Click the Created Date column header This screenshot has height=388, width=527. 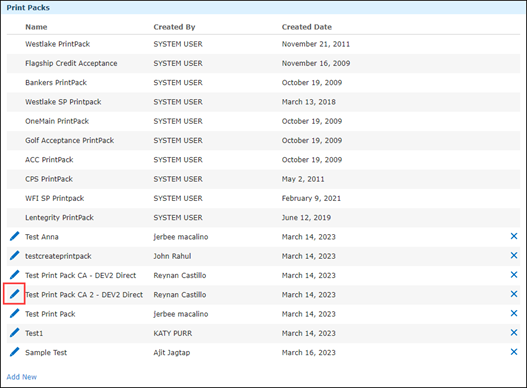tap(307, 27)
